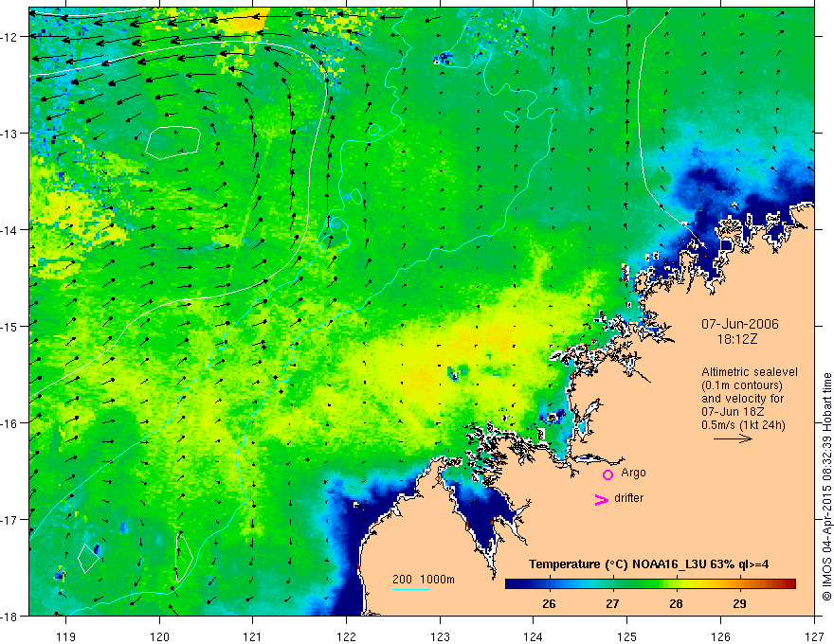Click the latitude label -17
Image resolution: width=834 pixels, height=644 pixels.
click(x=9, y=520)
